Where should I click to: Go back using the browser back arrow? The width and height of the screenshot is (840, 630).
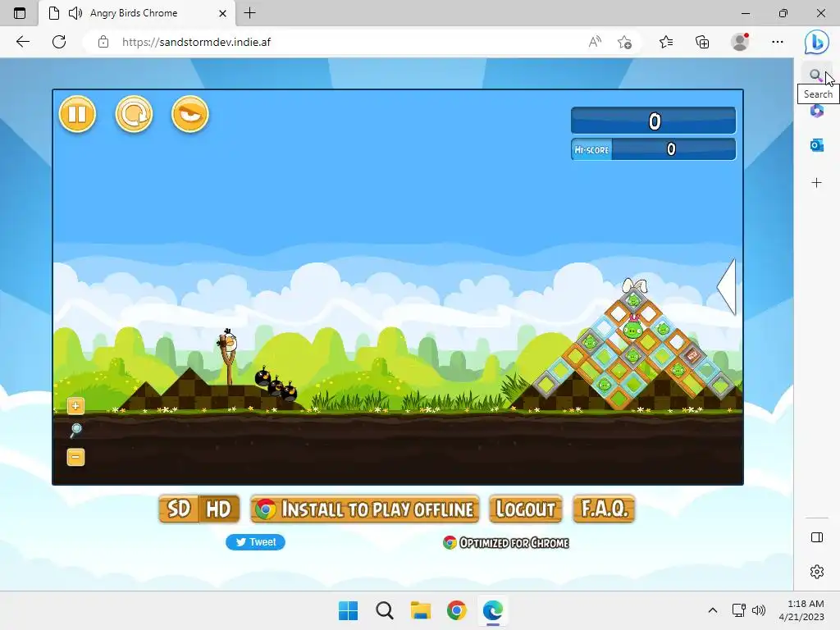point(22,42)
